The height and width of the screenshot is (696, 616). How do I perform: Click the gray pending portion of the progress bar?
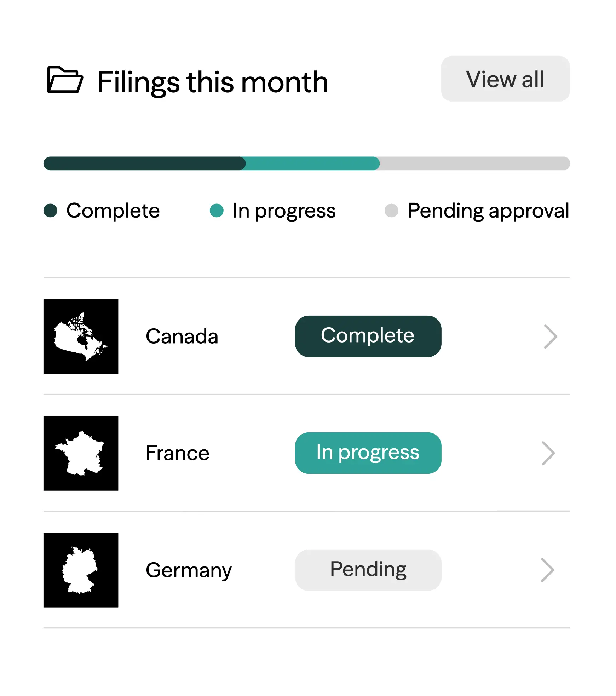pos(474,163)
